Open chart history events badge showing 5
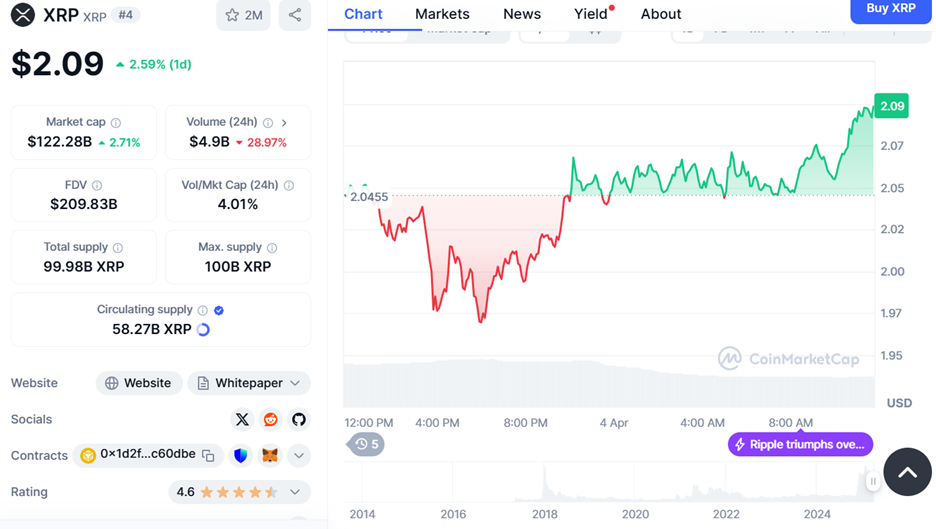 (366, 444)
